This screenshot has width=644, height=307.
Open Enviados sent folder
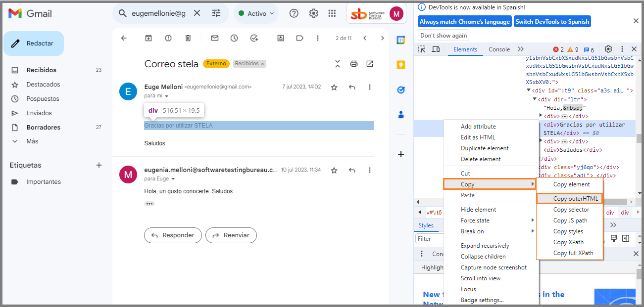point(39,113)
